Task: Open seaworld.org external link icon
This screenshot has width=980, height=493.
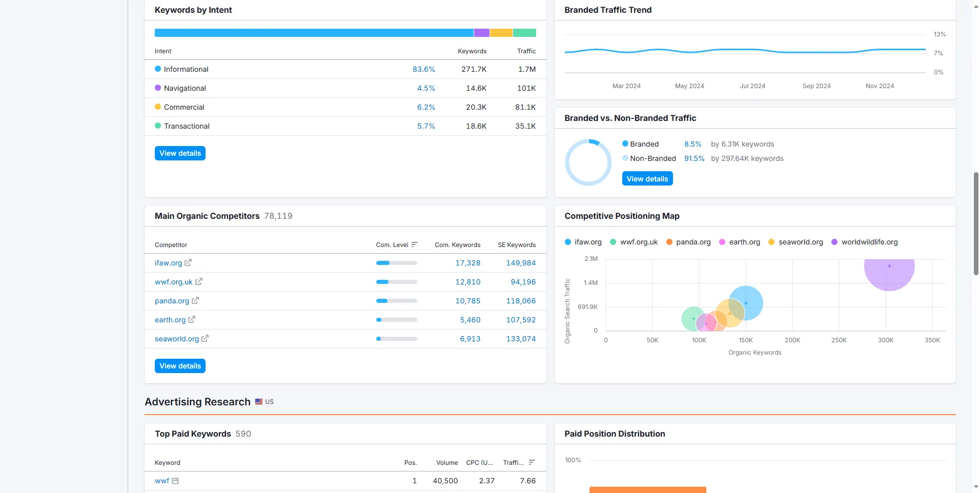Action: tap(205, 338)
